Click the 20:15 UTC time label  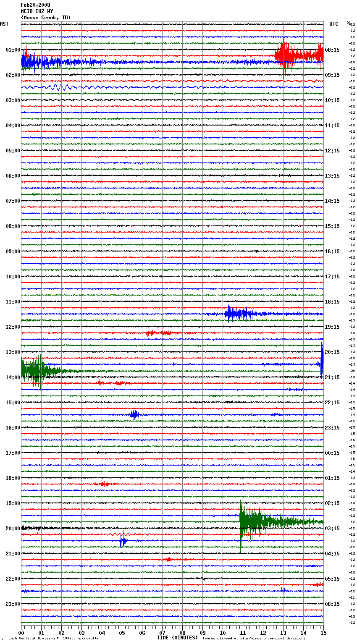click(332, 352)
